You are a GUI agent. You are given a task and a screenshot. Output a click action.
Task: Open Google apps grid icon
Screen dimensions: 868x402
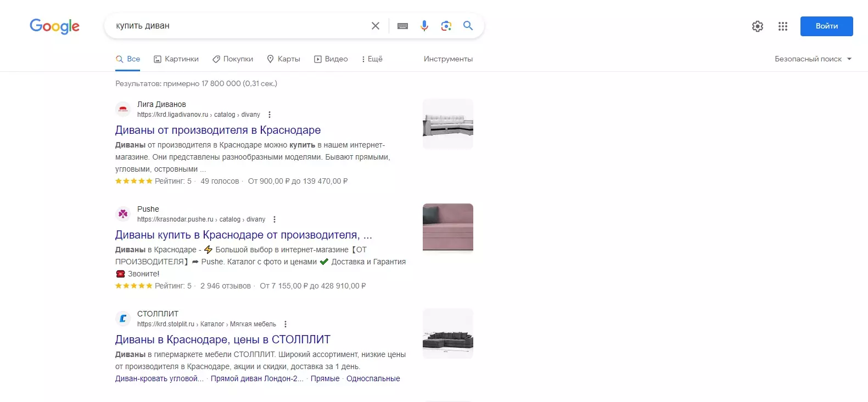point(783,26)
